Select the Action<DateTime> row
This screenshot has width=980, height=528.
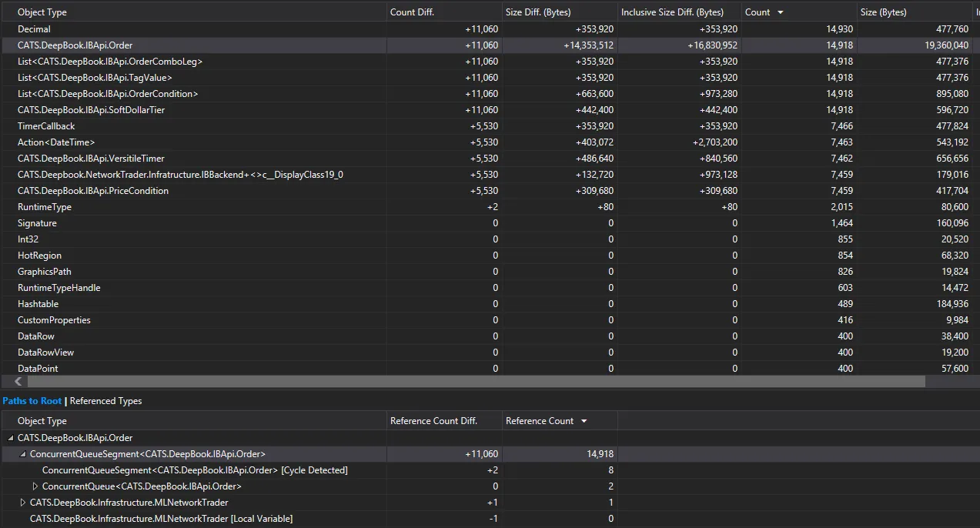[490, 142]
